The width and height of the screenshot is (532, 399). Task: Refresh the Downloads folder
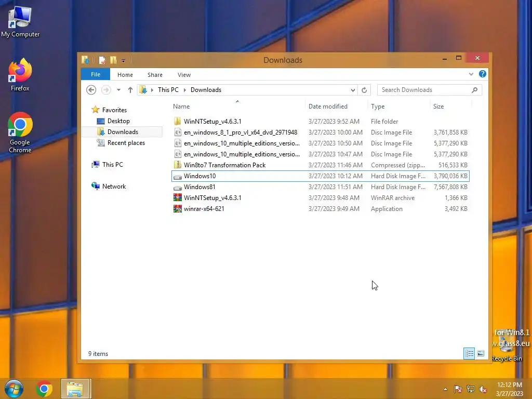(364, 90)
